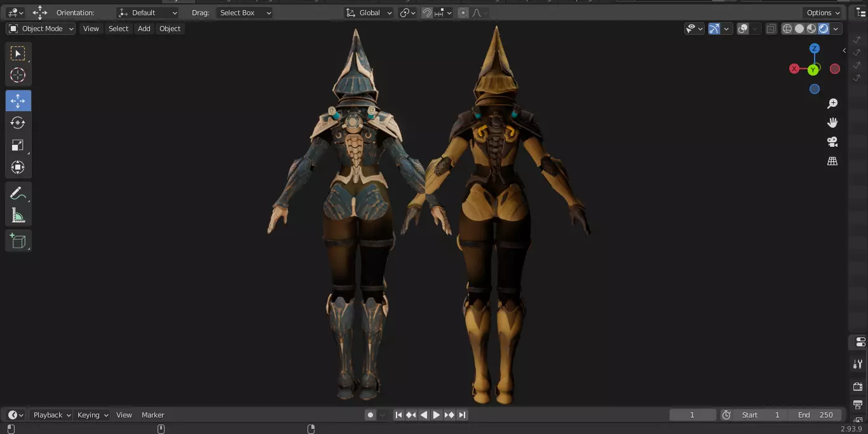Open Drag Select Box dropdown
Viewport: 868px width, 434px height.
click(x=245, y=13)
